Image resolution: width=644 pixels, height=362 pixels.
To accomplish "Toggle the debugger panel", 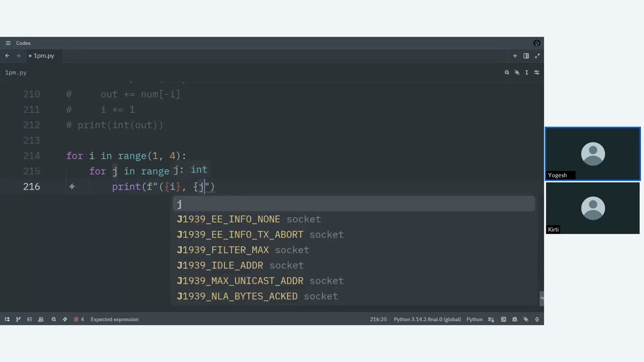I will [x=515, y=319].
